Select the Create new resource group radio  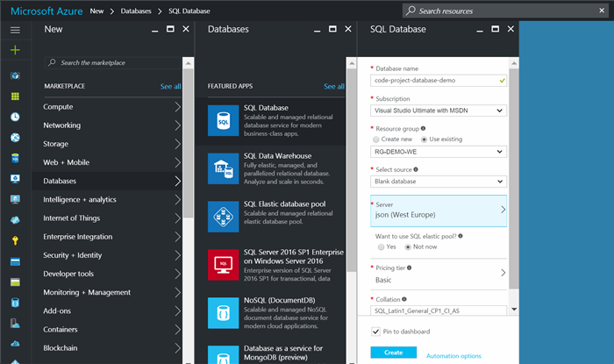tap(376, 139)
